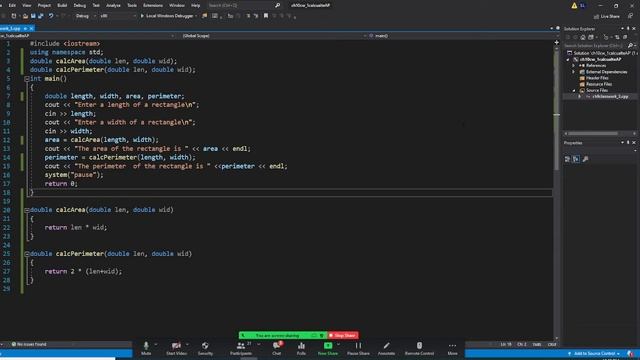Open the Project menu

(44, 5)
